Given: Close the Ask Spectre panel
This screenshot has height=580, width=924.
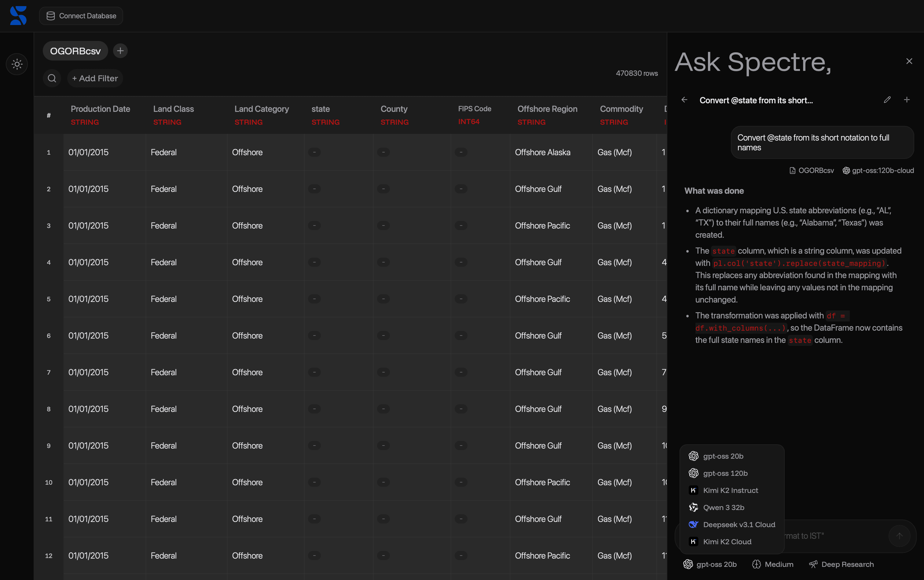Looking at the screenshot, I should coord(909,61).
